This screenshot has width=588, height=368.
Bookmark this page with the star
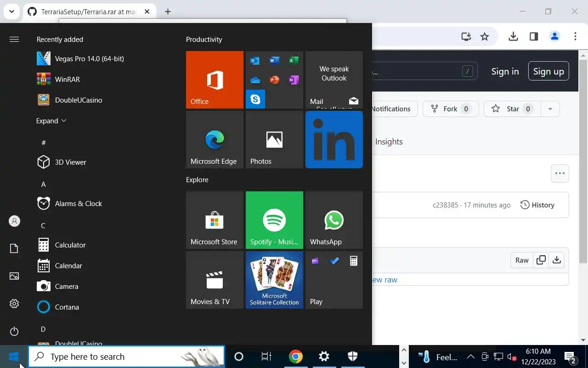click(x=485, y=36)
